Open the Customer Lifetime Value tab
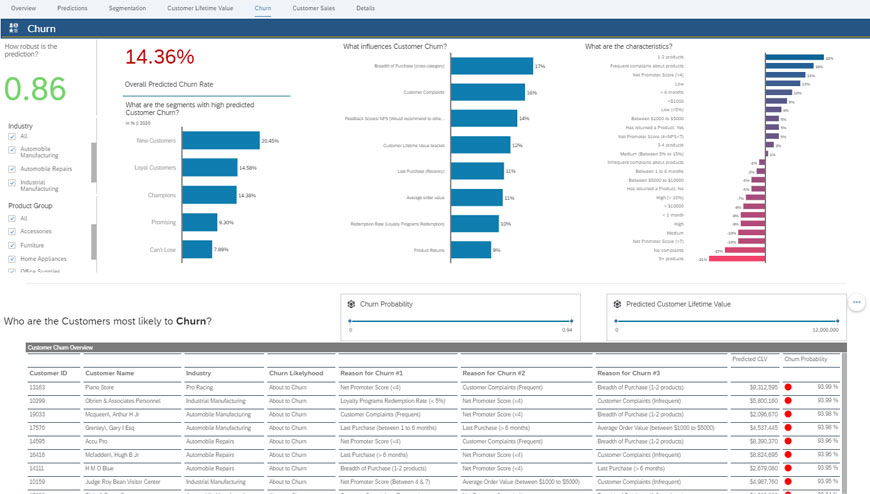Screen dimensions: 870x494 [x=200, y=8]
